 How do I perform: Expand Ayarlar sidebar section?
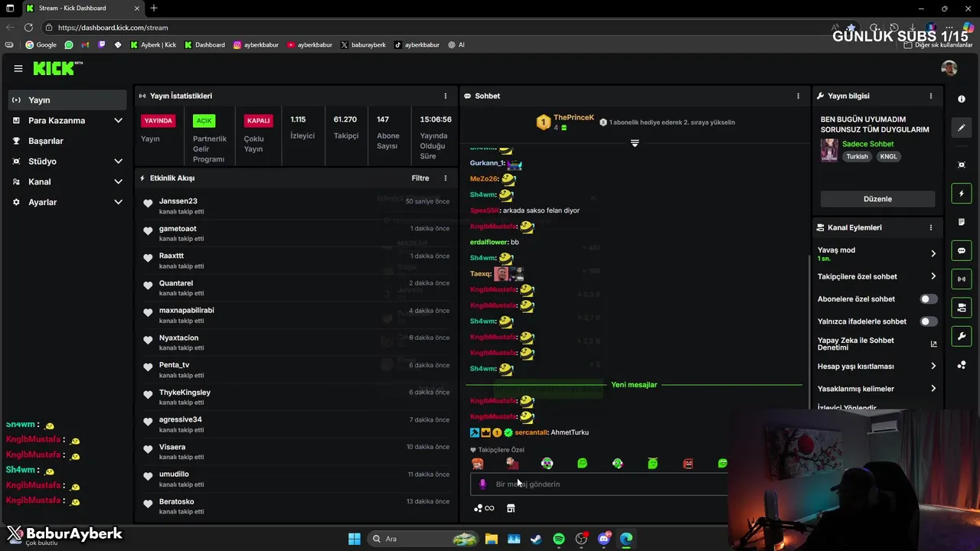coord(119,202)
